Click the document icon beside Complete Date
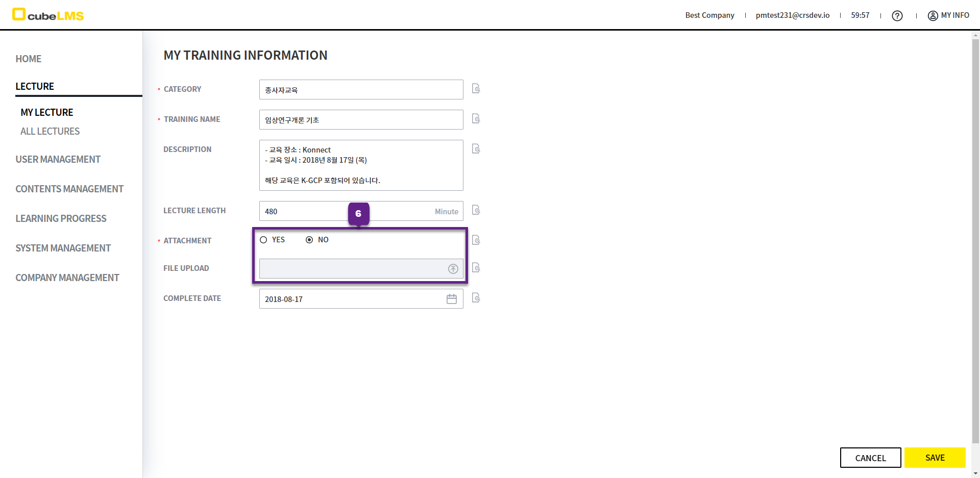This screenshot has width=980, height=478. (x=476, y=298)
